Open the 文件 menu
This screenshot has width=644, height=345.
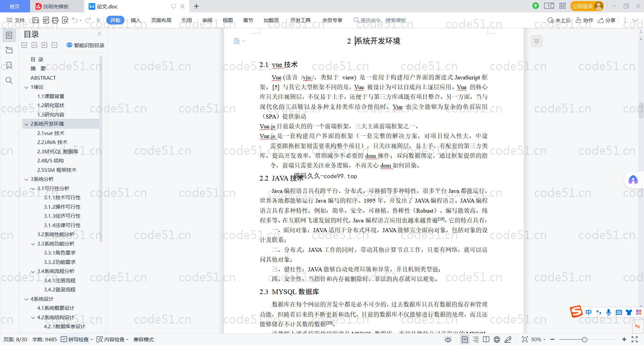[x=16, y=20]
